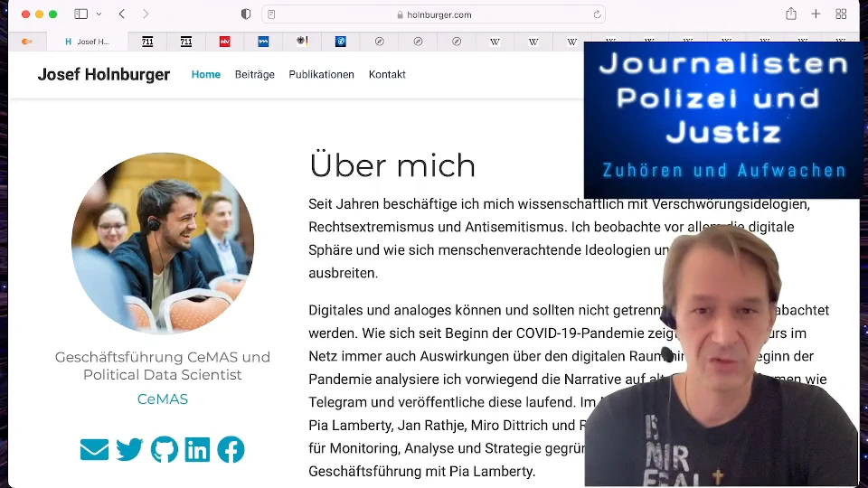
Task: Show reader view icon in address bar
Action: [x=271, y=15]
